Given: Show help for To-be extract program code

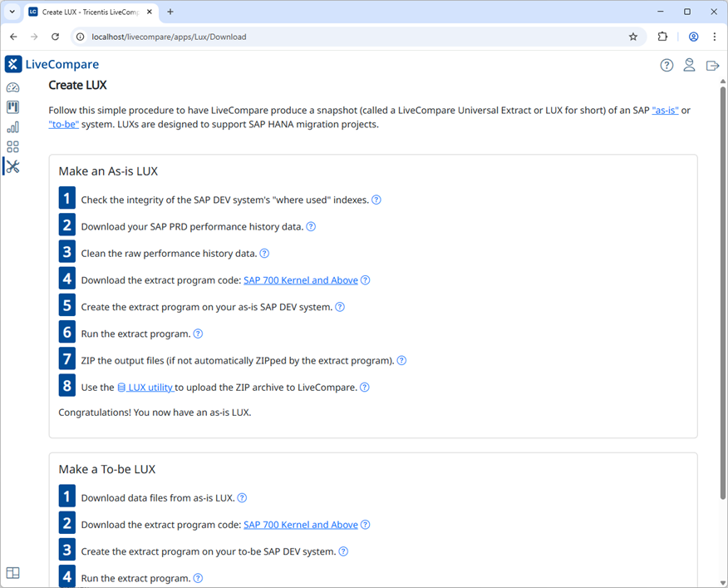Looking at the screenshot, I should coord(366,525).
